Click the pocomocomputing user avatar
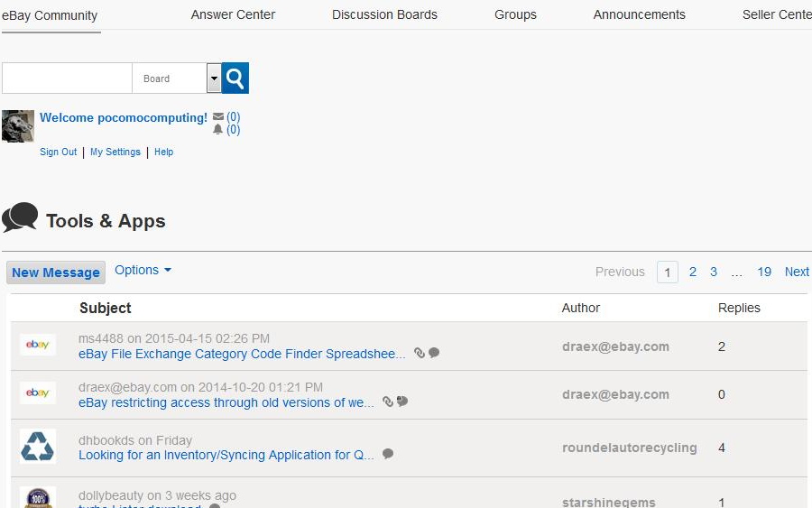Screen dimensions: 812x508 18,126
